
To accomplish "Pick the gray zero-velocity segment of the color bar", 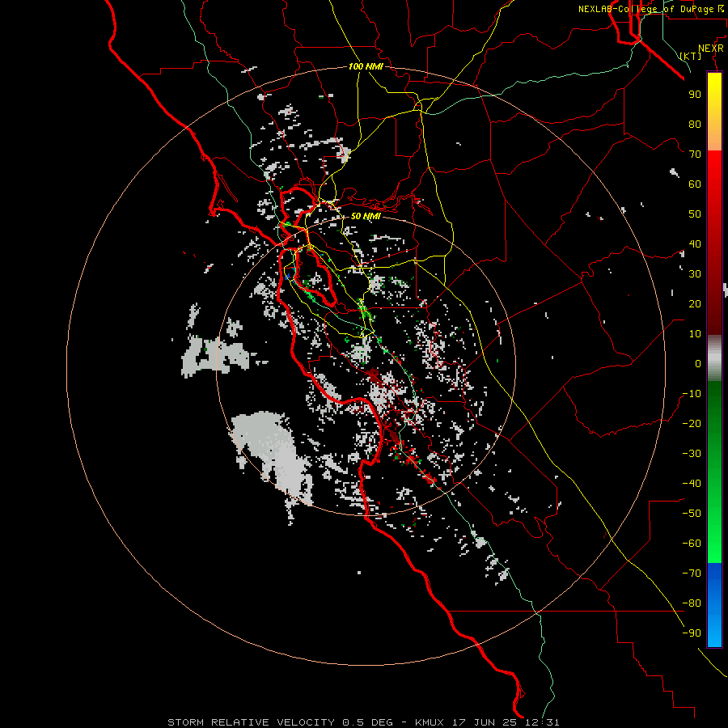I will pos(714,358).
